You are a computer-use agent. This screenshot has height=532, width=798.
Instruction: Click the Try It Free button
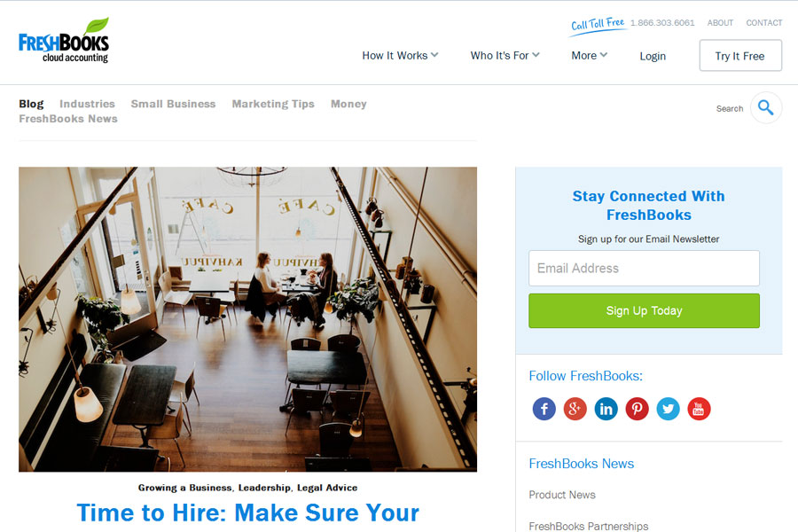(x=740, y=56)
